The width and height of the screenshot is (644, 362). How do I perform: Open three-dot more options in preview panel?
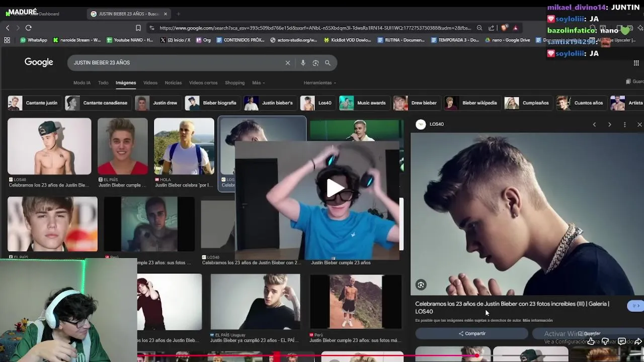624,124
